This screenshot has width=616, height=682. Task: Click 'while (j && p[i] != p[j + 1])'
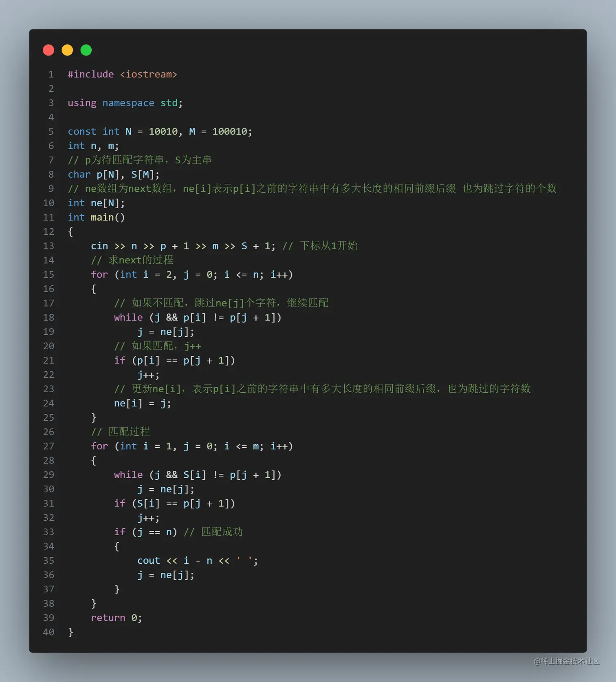click(x=198, y=317)
